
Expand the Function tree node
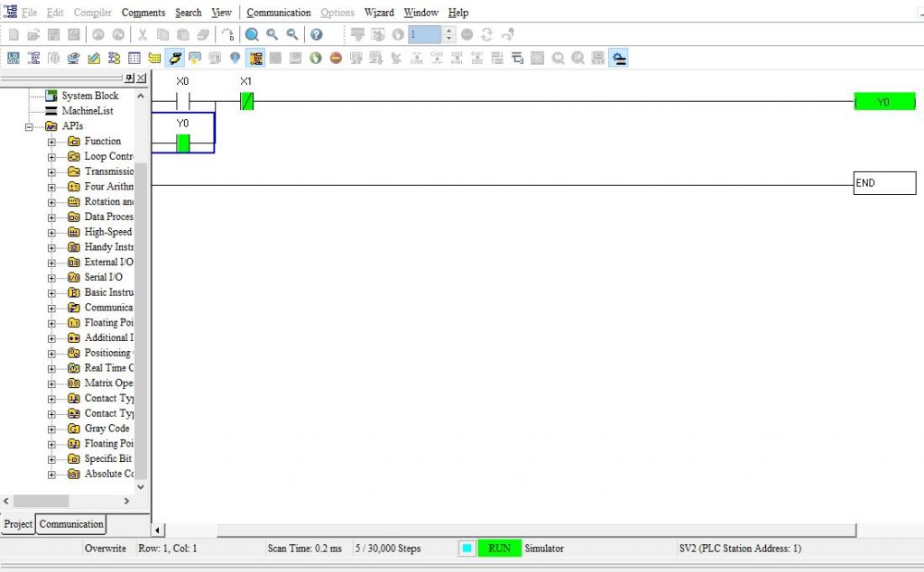coord(52,141)
